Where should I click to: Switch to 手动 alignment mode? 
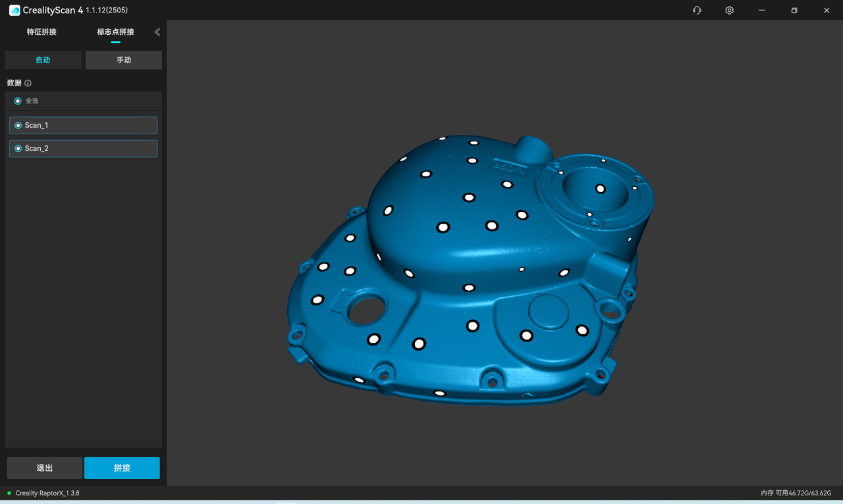click(x=124, y=60)
